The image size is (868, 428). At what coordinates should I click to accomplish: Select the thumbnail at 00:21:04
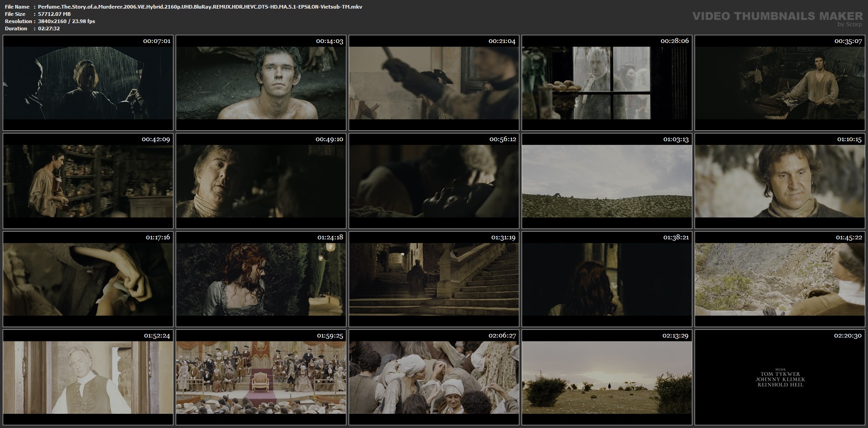coord(434,83)
